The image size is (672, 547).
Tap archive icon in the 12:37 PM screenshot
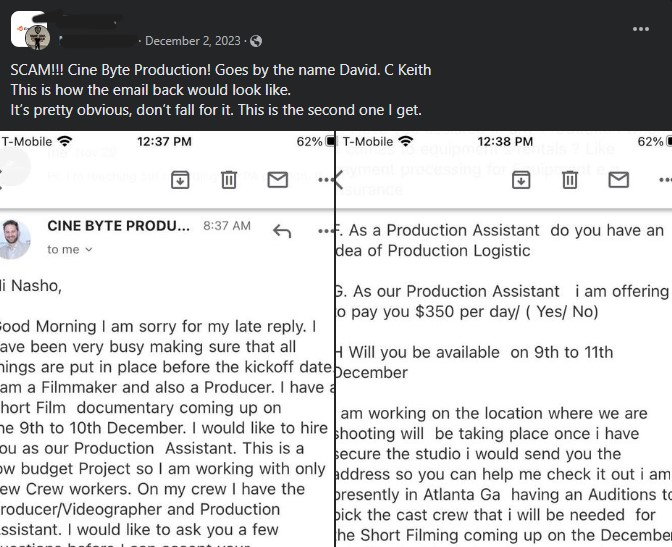pos(180,179)
